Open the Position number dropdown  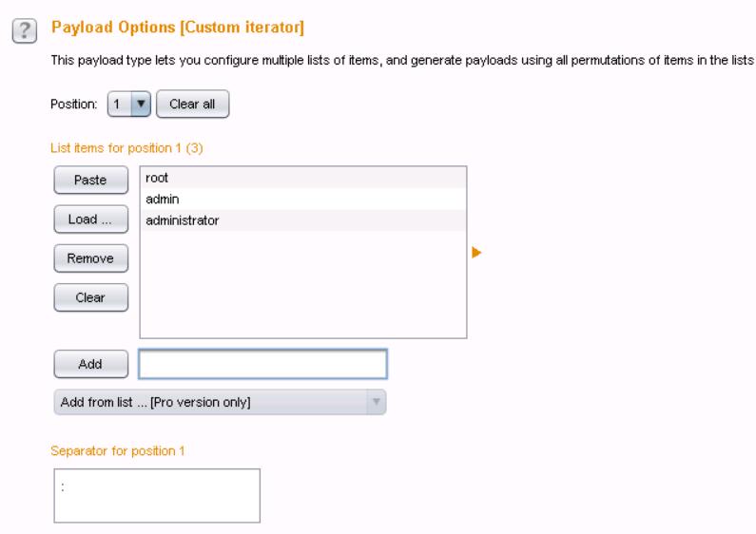tap(128, 104)
